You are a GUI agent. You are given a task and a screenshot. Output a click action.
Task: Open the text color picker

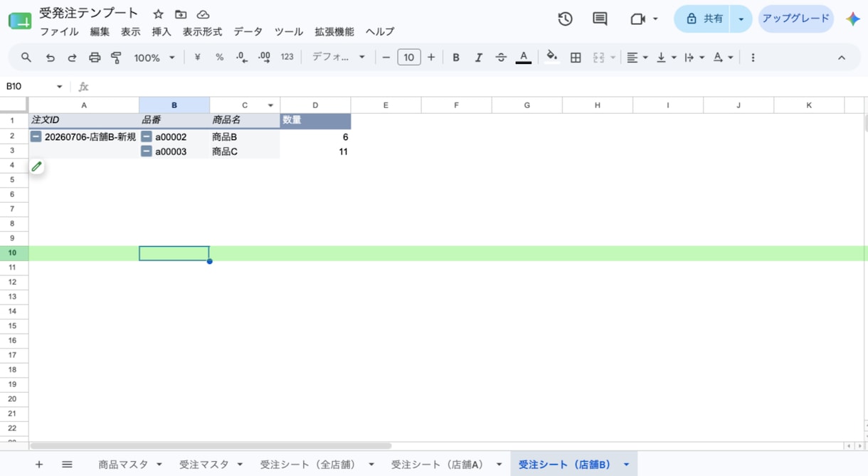pos(524,58)
